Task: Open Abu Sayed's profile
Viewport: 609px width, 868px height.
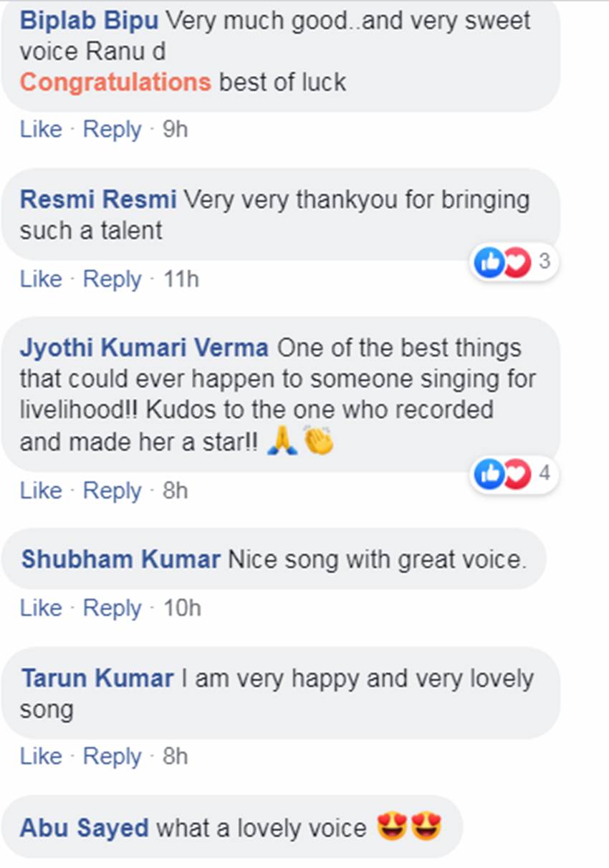Action: tap(85, 828)
